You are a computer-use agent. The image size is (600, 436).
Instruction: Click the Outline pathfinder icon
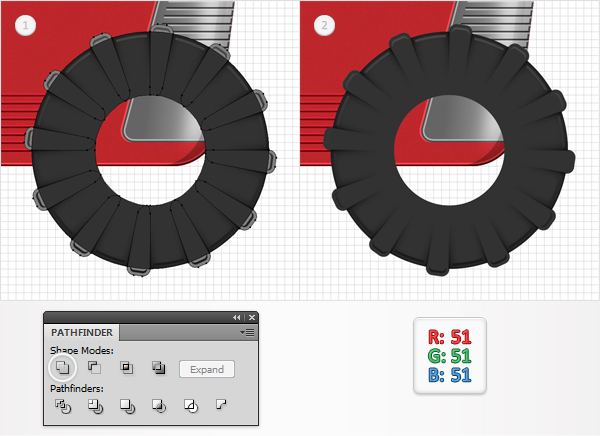(191, 405)
